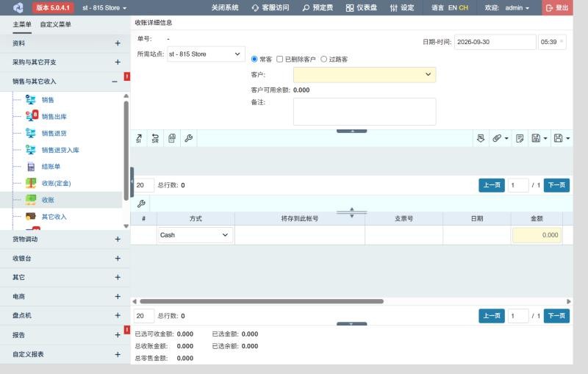Image resolution: width=588 pixels, height=374 pixels.
Task: Click the 客服访问 headset item
Action: [x=270, y=7]
